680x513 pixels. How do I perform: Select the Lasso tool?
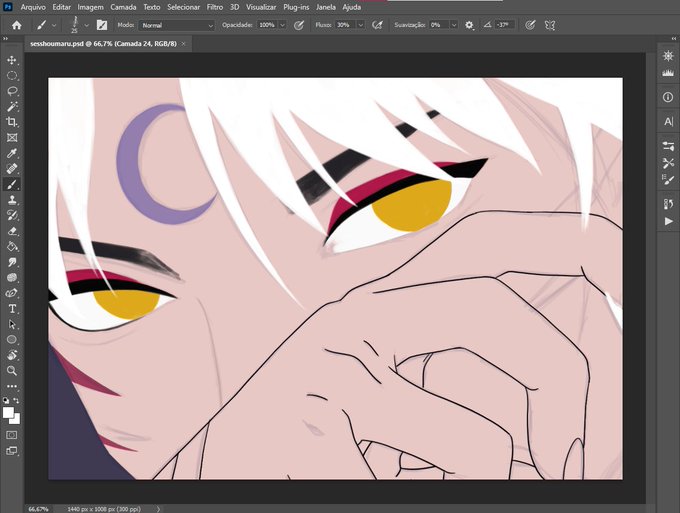coord(12,91)
